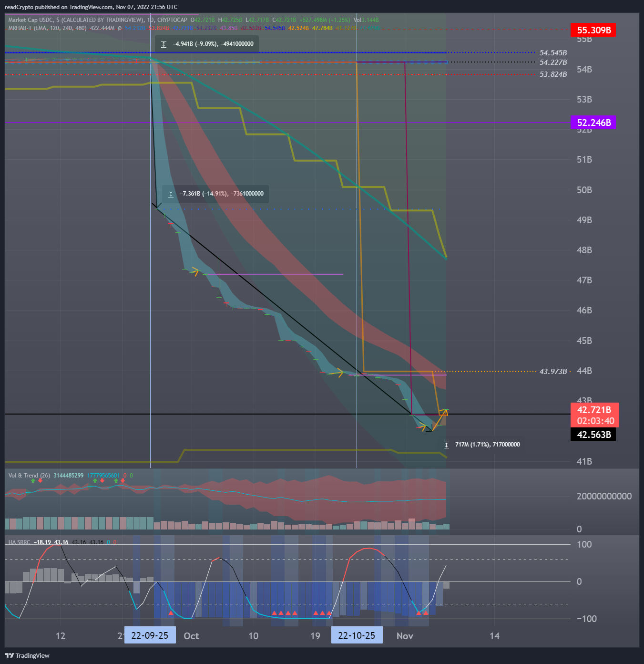Click the Vol & Trend value 3144485299

pos(69,476)
